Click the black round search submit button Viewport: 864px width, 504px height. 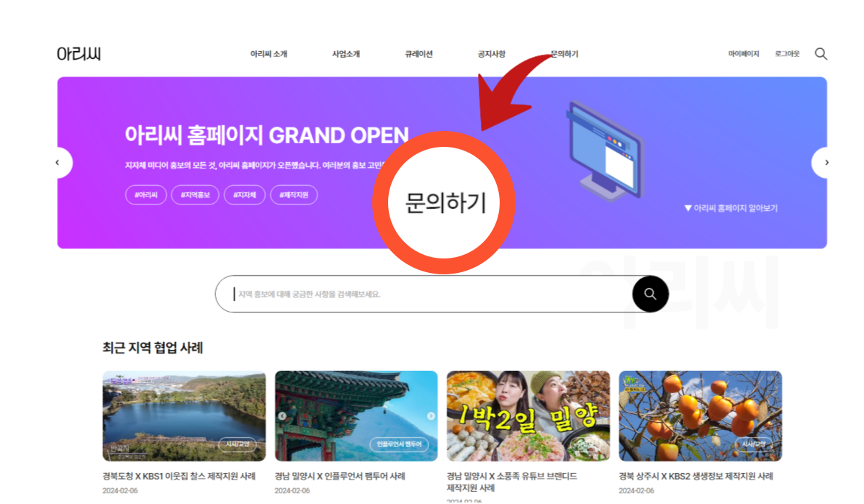(x=650, y=294)
